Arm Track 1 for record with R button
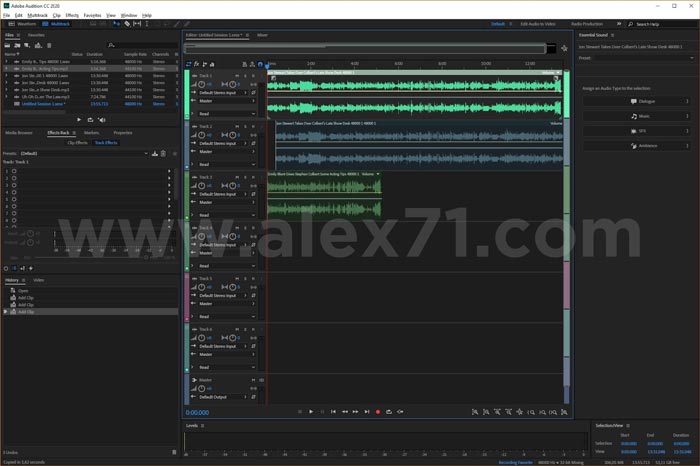 point(253,76)
